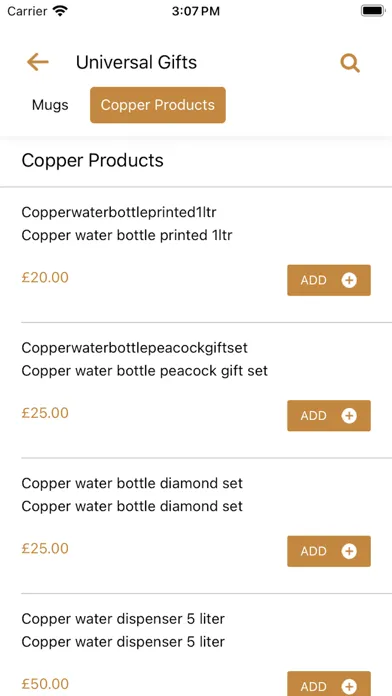Tap plus icon for peacock gift set
Screen dimensions: 392x696
349,415
